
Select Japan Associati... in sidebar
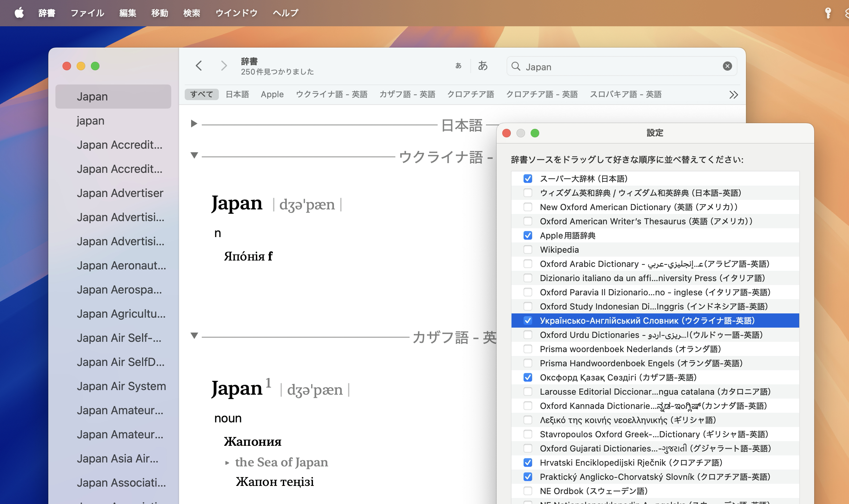[x=113, y=483]
